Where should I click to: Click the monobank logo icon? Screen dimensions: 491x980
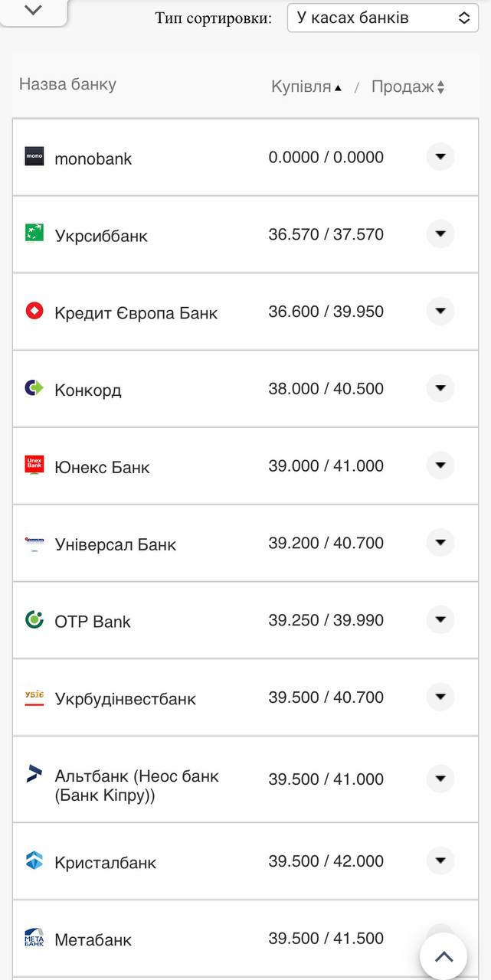[x=34, y=157]
